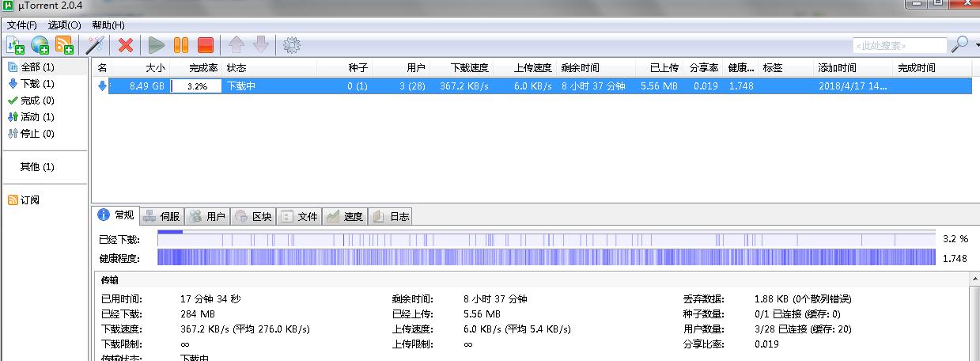
Task: Sort by the 添加时间 column header
Action: point(853,68)
